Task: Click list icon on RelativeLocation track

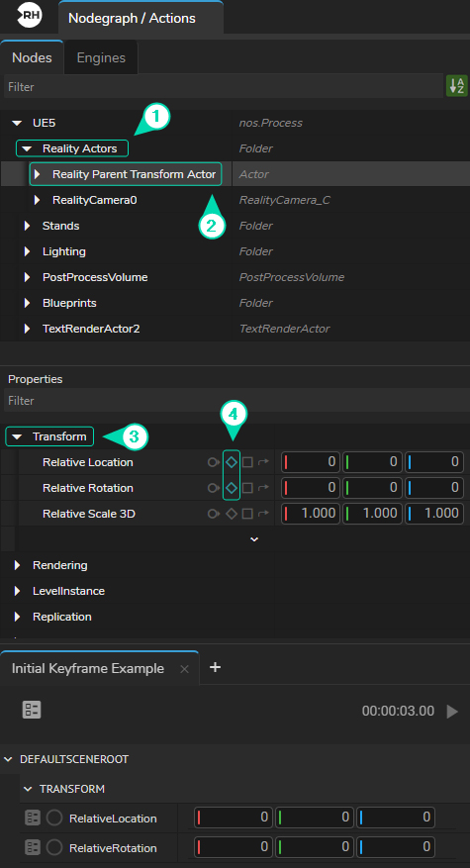Action: pyautogui.click(x=33, y=819)
